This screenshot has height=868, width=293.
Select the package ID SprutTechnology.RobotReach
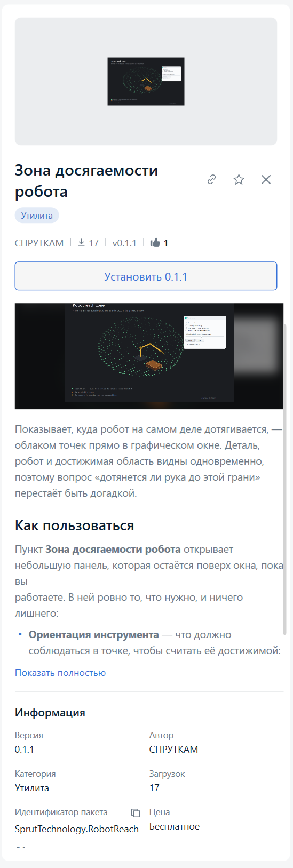tap(77, 829)
